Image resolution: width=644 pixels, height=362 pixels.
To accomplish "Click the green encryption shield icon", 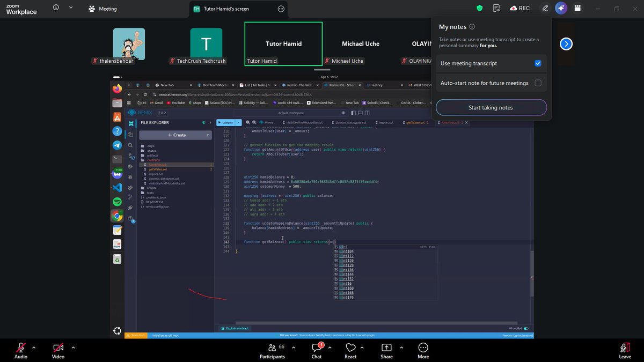I will click(480, 9).
